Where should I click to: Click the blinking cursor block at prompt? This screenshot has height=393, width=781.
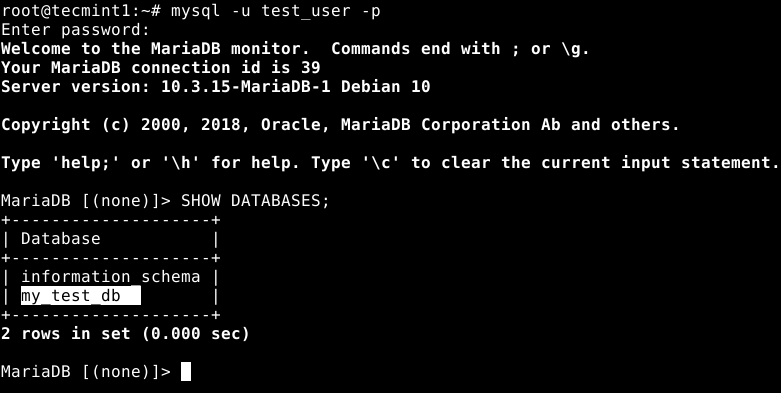[186, 372]
